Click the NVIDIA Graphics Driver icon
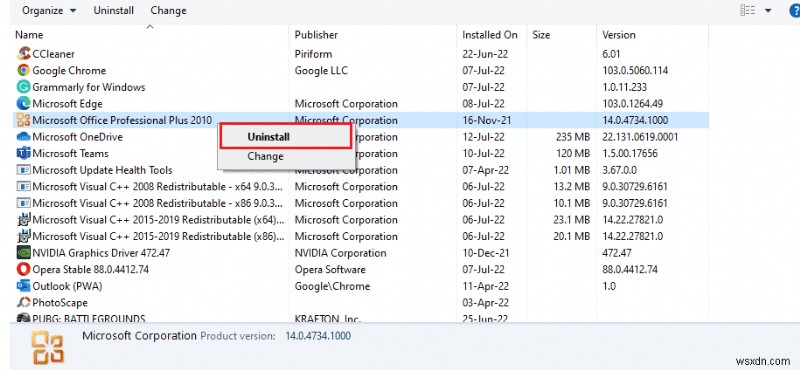The image size is (800, 370). pos(23,253)
